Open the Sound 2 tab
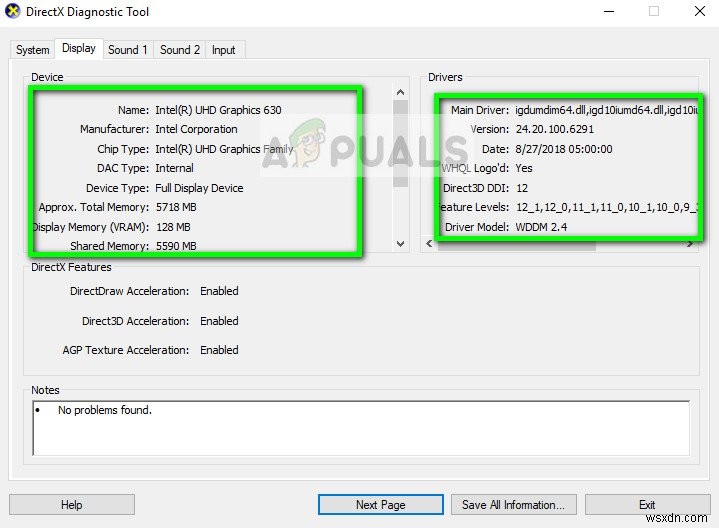Viewport: 719px width, 528px height. point(180,50)
